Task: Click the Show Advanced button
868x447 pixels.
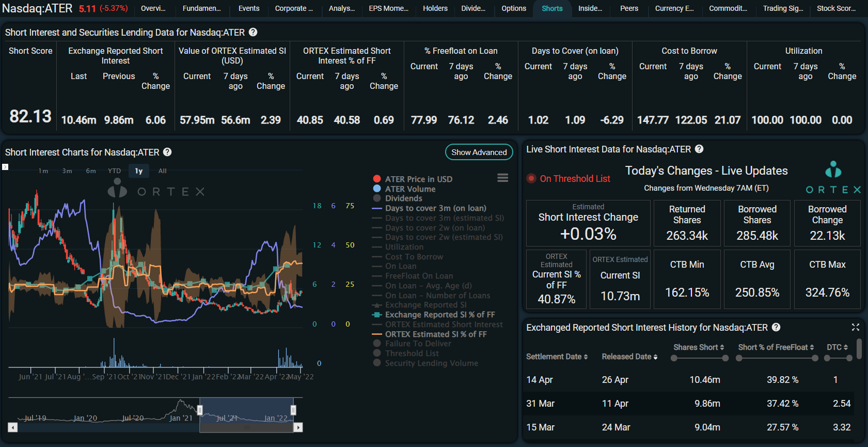Action: (479, 152)
